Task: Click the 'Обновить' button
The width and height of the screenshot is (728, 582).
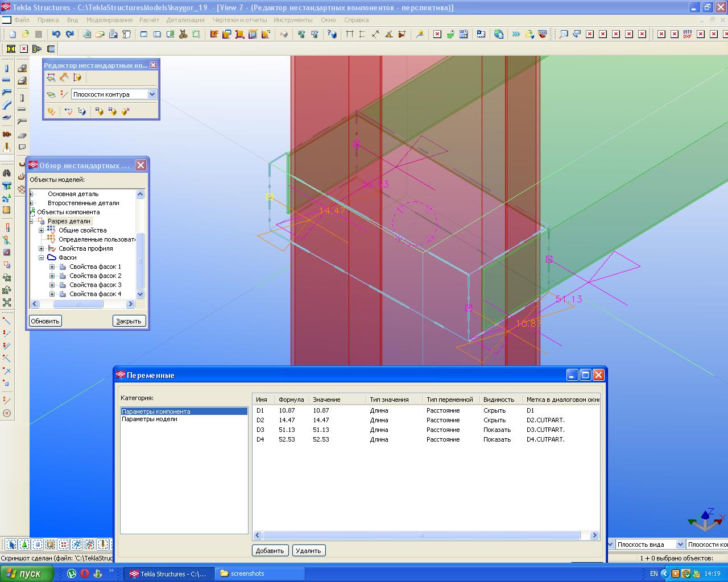Action: pyautogui.click(x=45, y=321)
